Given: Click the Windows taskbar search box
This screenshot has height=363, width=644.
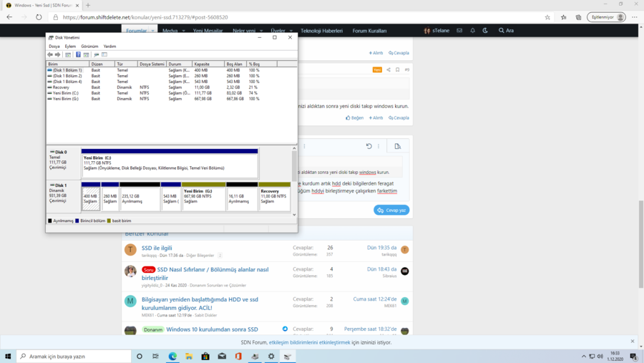Looking at the screenshot, I should [x=74, y=356].
